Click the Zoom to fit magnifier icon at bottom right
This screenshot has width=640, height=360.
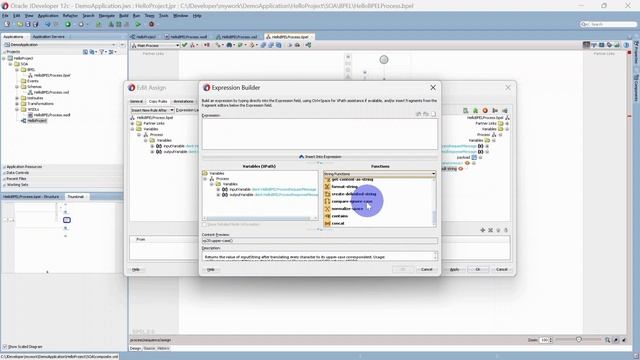[x=608, y=340]
